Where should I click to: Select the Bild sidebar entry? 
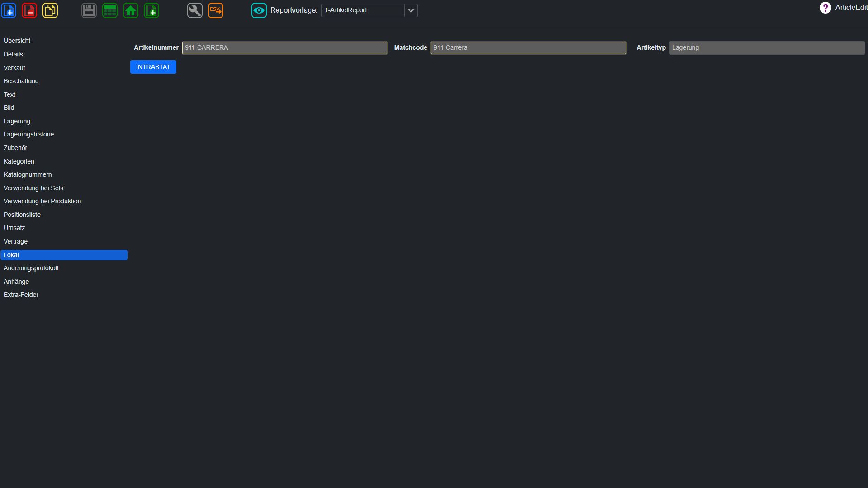[64, 108]
